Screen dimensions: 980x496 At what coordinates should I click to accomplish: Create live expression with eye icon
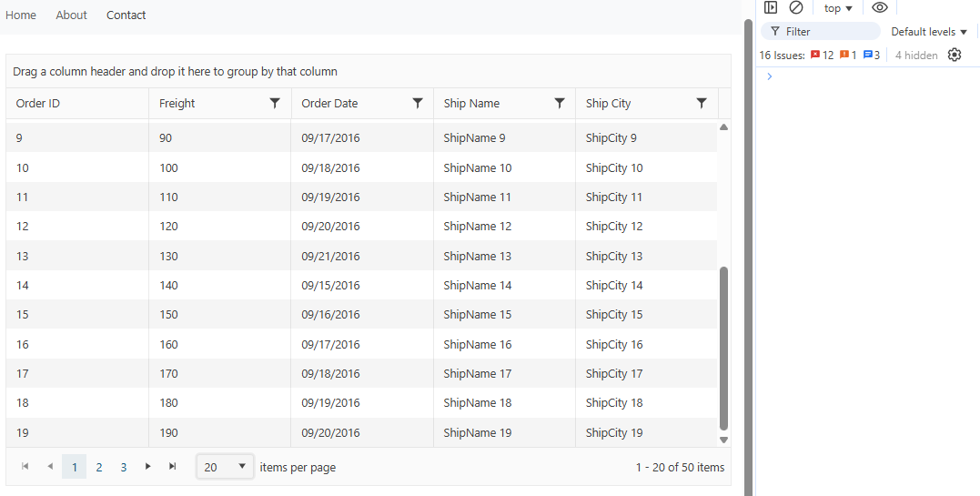879,8
